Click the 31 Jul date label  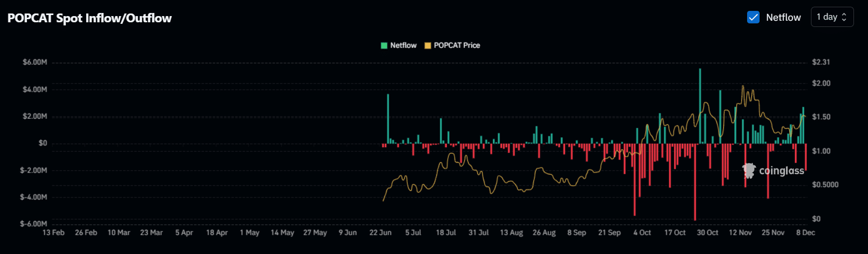tap(478, 232)
